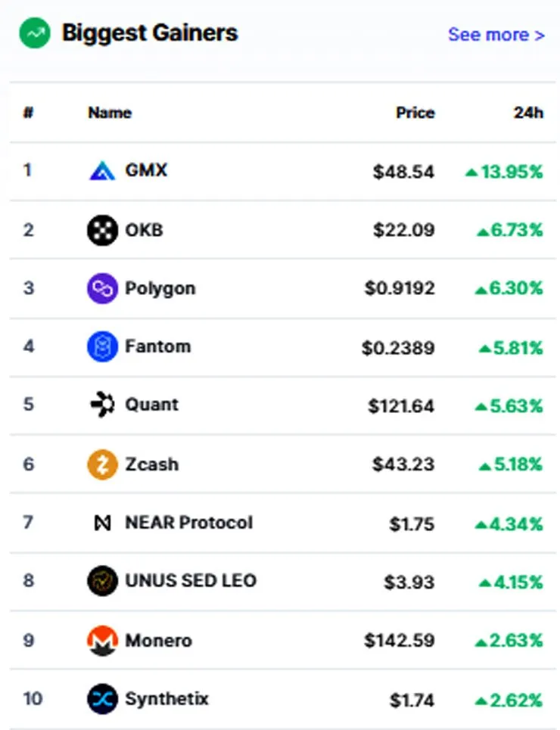Click the NEAR Protocol logo icon
The width and height of the screenshot is (560, 730).
click(102, 523)
